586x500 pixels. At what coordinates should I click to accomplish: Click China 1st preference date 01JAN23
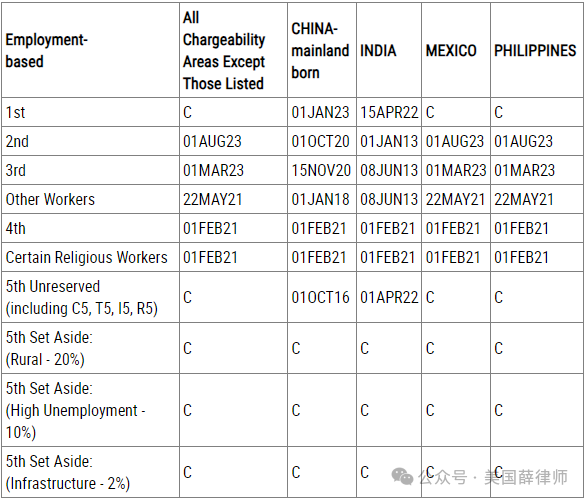[x=320, y=112]
